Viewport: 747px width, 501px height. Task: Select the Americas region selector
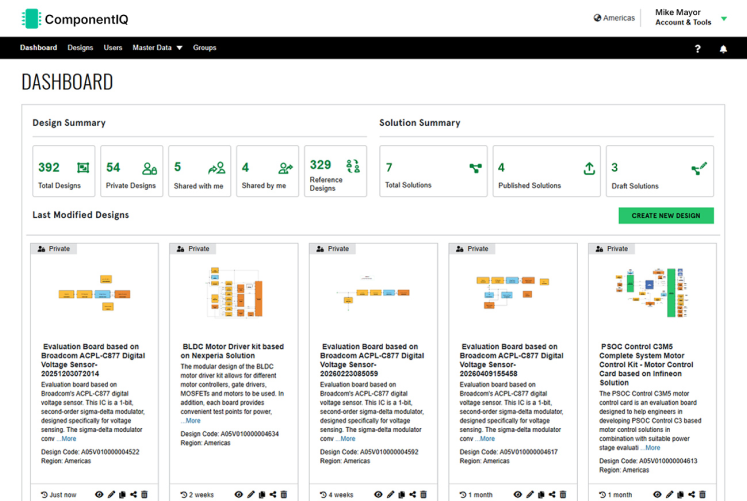pos(614,18)
